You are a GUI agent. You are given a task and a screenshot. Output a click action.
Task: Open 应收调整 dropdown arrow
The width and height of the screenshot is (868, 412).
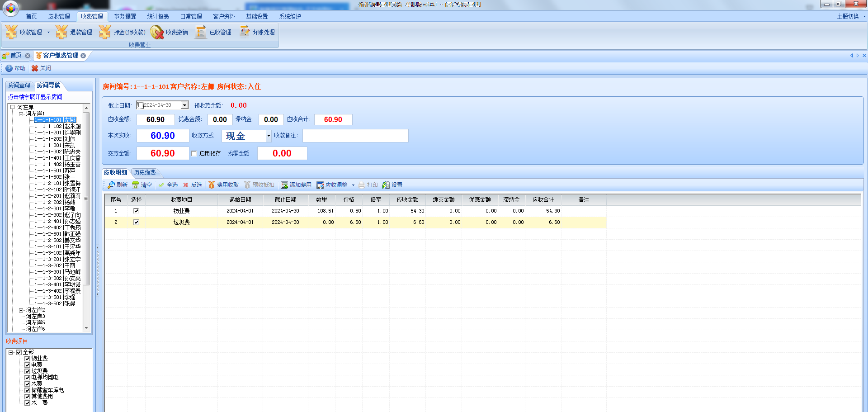click(353, 185)
